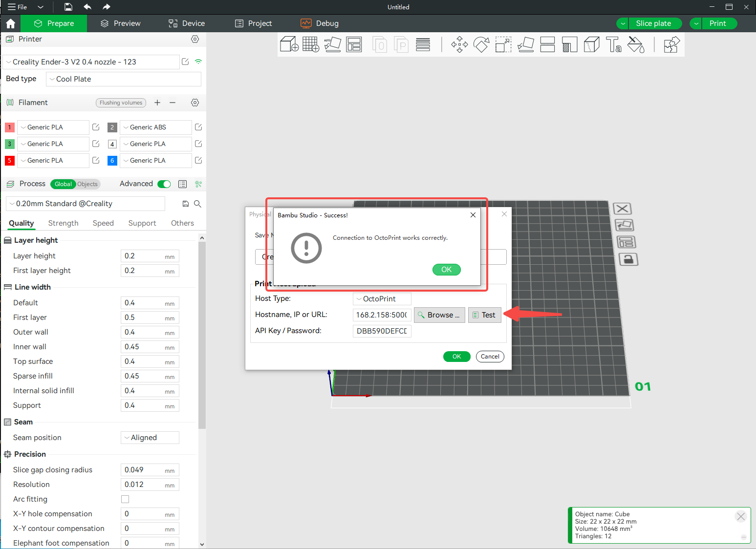The image size is (756, 549).
Task: Open Filament settings gear icon
Action: coord(195,103)
